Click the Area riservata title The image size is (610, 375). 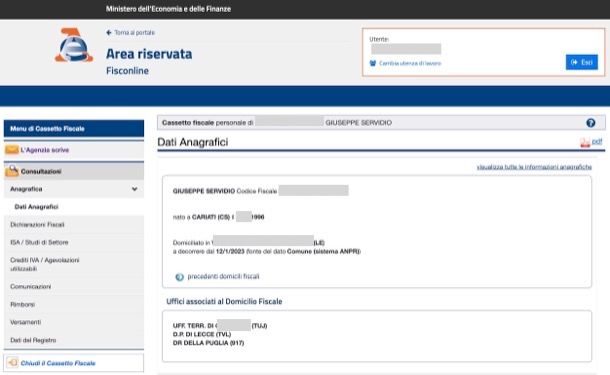coord(149,54)
